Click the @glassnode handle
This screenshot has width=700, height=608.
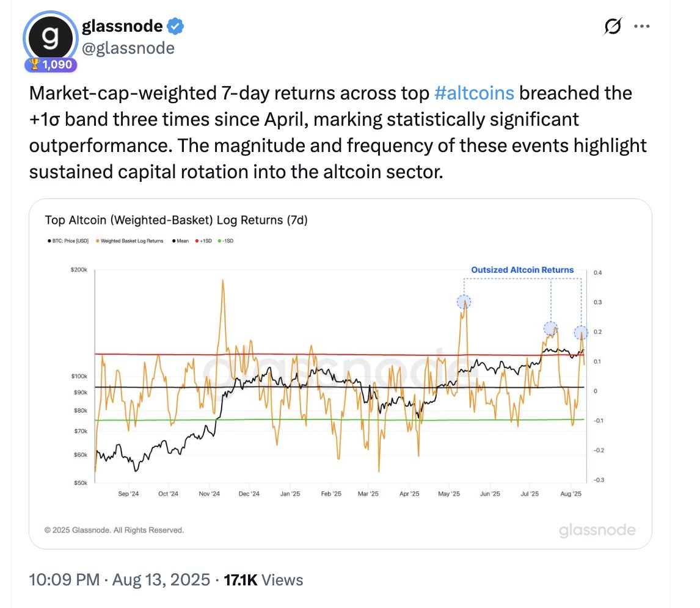click(128, 48)
